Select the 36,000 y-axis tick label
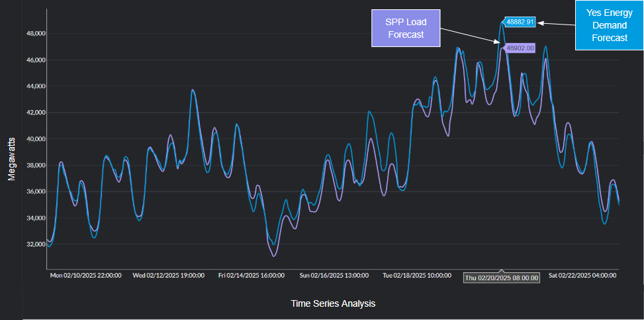Viewport: 644px width, 320px height. pos(35,191)
